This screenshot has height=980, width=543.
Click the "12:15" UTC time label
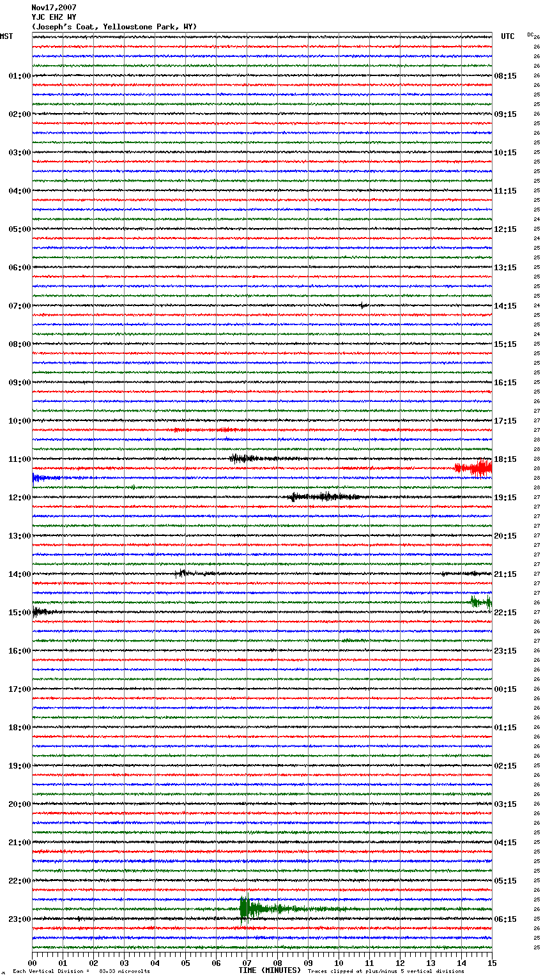click(x=505, y=229)
